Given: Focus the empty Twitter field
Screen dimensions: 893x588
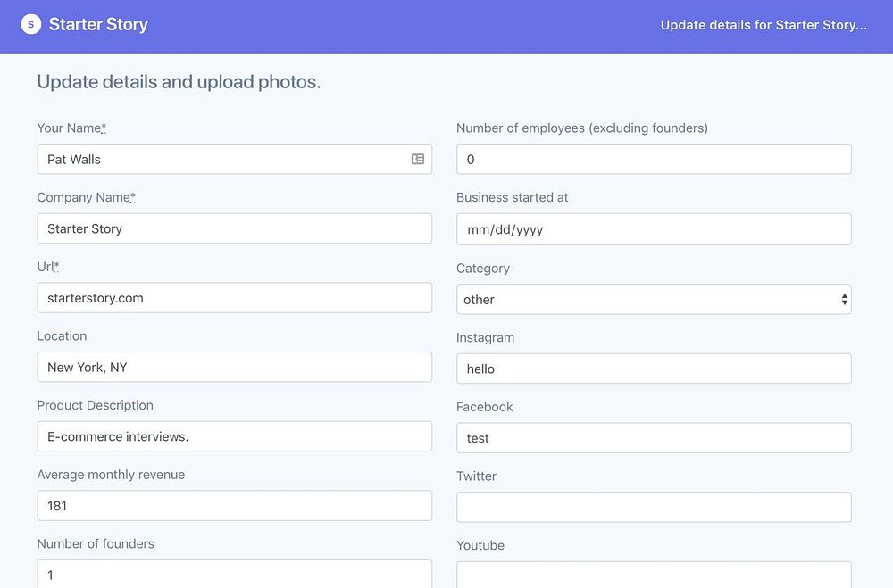Looking at the screenshot, I should point(653,507).
